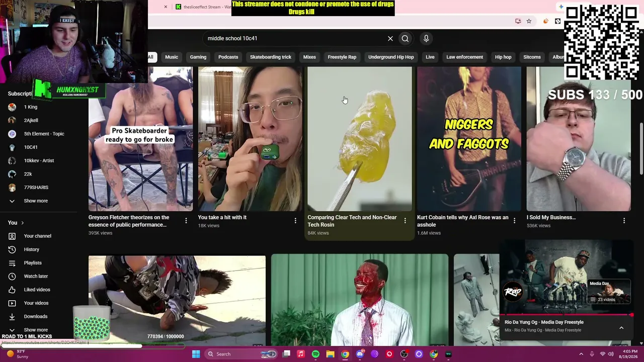Open Watch later clock icon
Viewport: 644px width, 362px height.
pos(12,276)
